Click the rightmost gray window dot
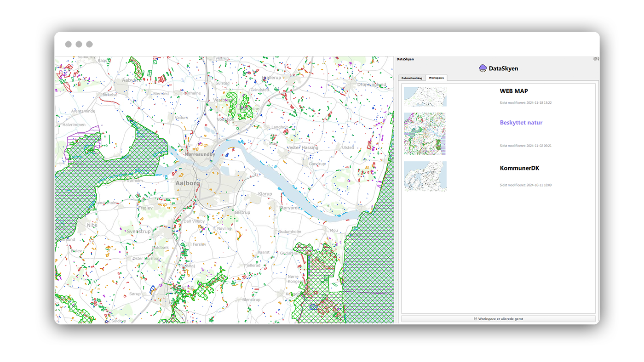The width and height of the screenshot is (644, 362). coord(89,44)
